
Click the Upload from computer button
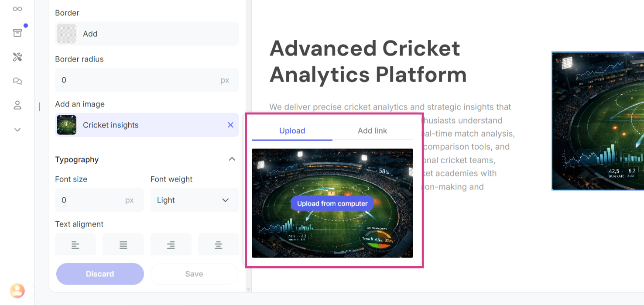[x=332, y=203]
